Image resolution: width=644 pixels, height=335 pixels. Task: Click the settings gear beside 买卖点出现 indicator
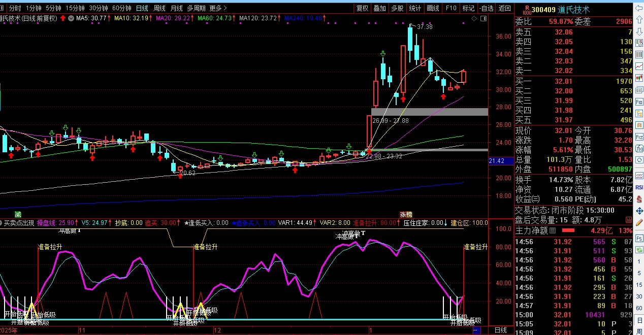tap(2, 222)
